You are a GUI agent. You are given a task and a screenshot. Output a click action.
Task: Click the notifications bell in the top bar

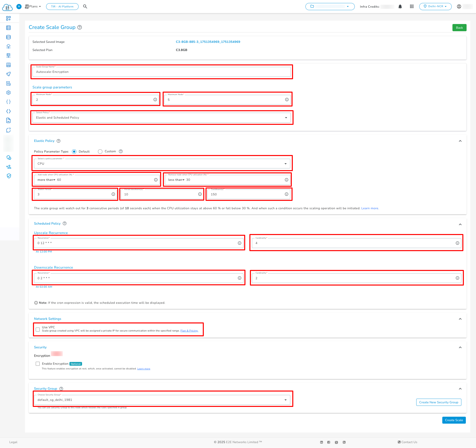(400, 6)
